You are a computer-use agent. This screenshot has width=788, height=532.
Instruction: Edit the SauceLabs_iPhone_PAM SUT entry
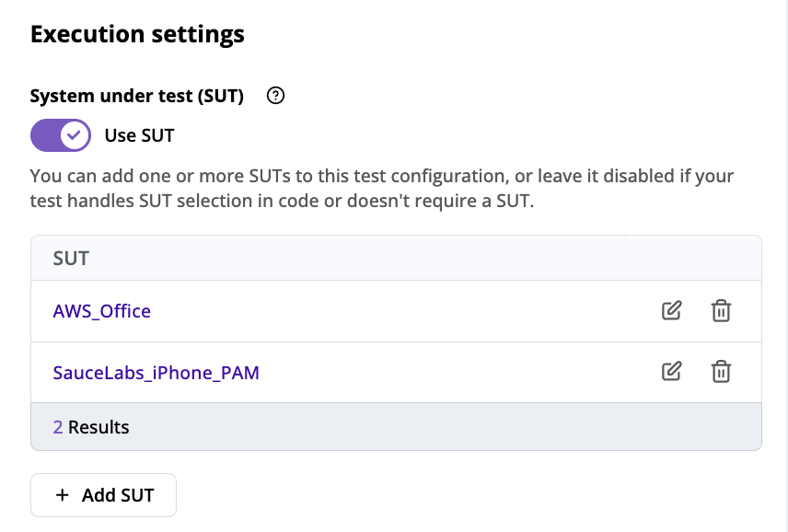pyautogui.click(x=671, y=371)
